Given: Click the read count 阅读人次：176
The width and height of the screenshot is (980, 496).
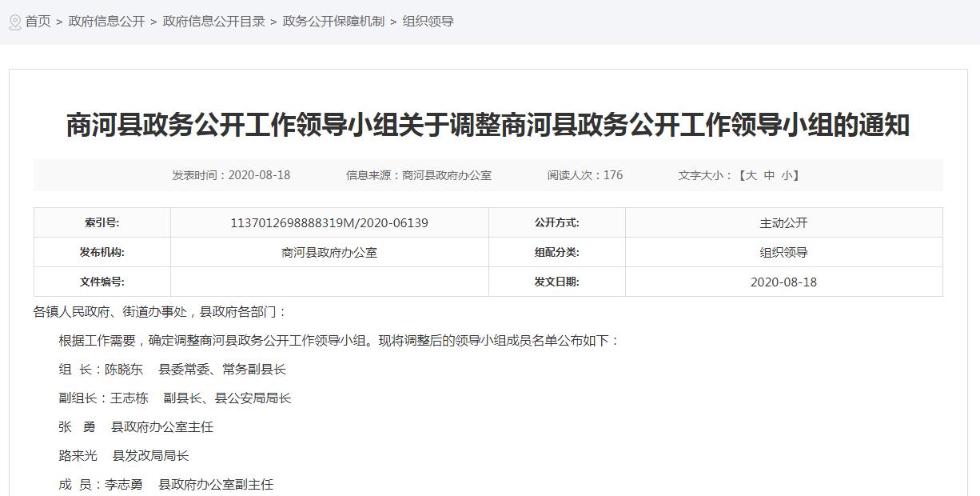Looking at the screenshot, I should point(585,175).
